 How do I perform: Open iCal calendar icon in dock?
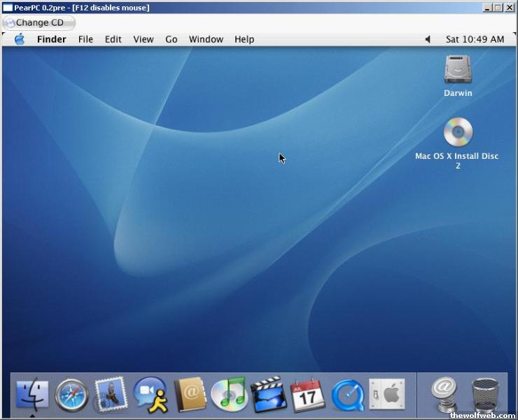[x=307, y=395]
